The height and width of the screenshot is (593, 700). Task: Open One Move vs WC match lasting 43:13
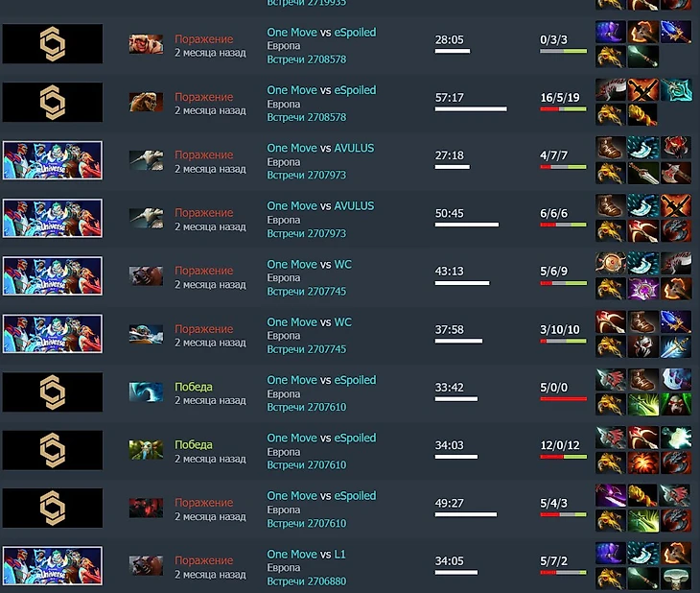tap(309, 264)
